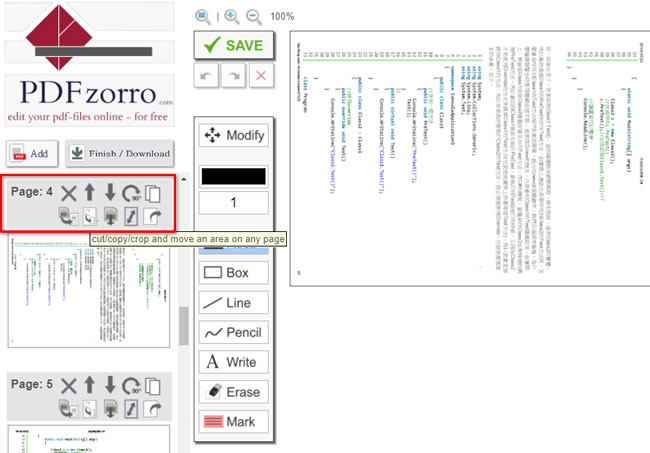Click the page list scrollbar thumb
The width and height of the screenshot is (650, 453).
click(184, 326)
